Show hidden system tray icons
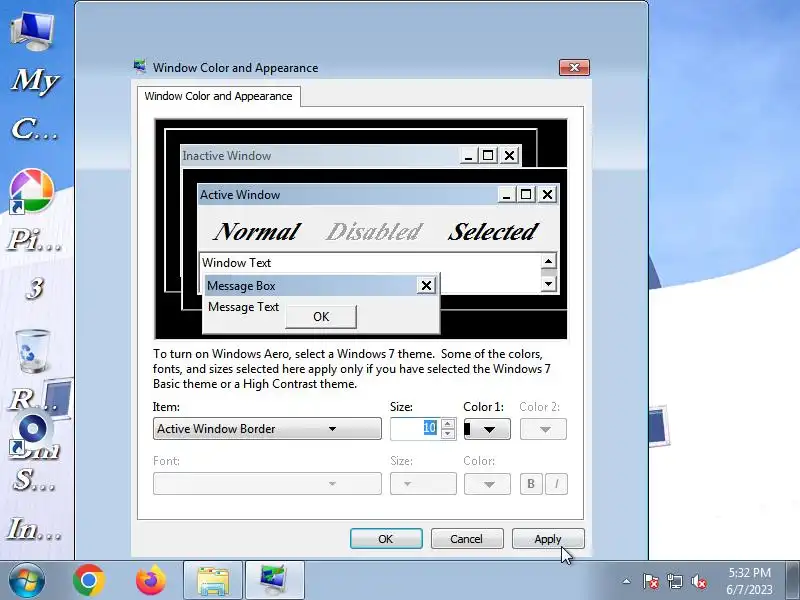Screen dimensions: 800x600 627,581
